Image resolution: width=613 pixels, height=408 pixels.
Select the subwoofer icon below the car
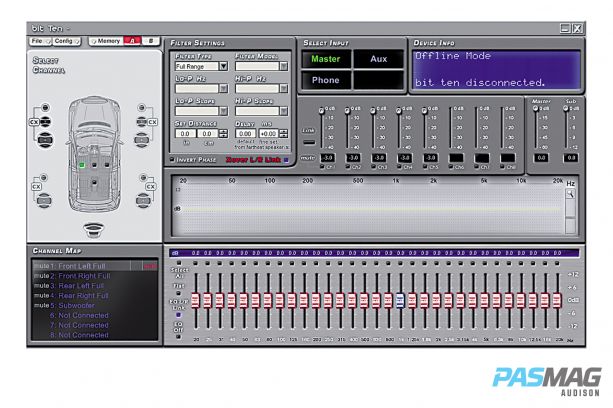(94, 229)
